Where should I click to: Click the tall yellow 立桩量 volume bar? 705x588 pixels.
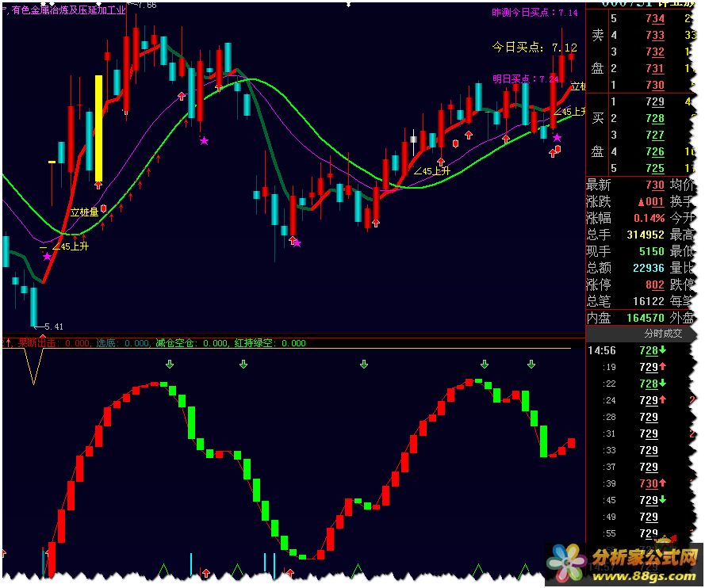coord(98,128)
